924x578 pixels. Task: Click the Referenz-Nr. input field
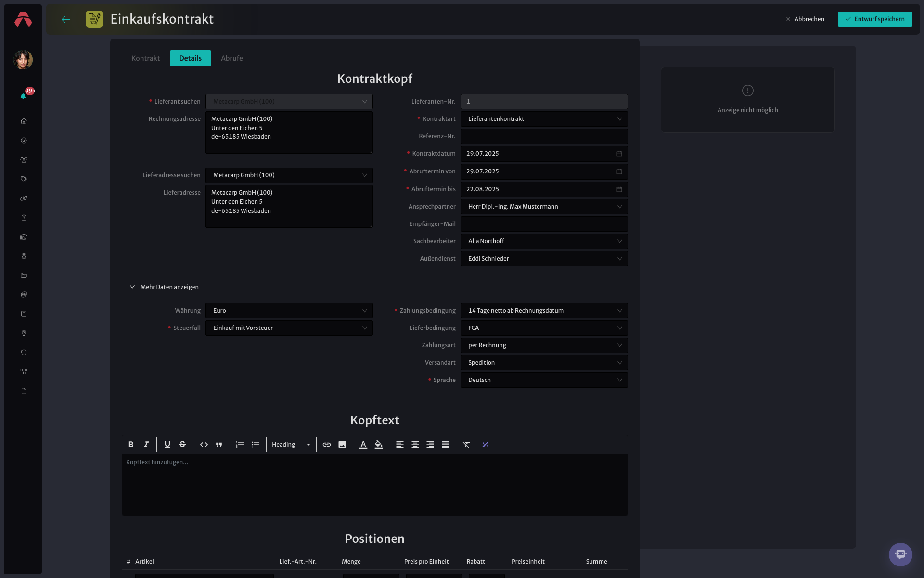[544, 136]
